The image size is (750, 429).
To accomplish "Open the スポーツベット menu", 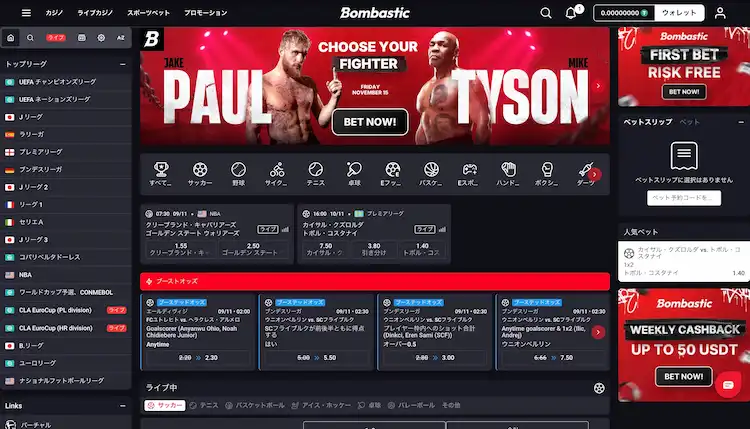I will [x=148, y=13].
